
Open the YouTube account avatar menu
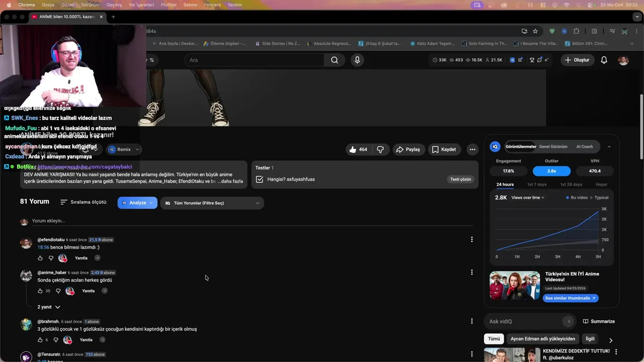[x=623, y=60]
